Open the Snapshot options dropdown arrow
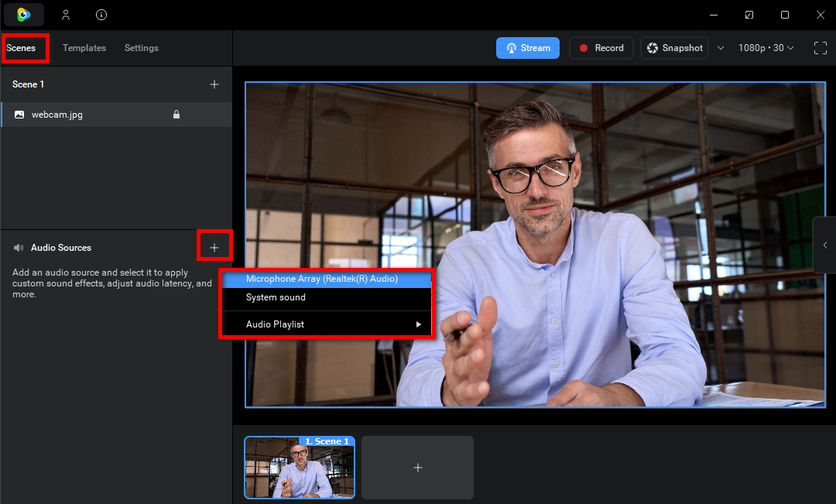Screen dimensions: 836x504 (x=721, y=48)
